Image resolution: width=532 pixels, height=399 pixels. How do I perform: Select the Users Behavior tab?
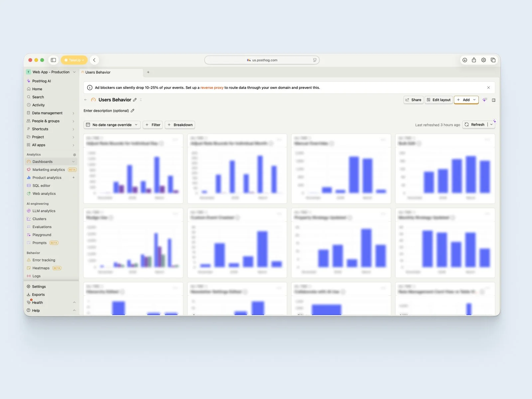click(x=111, y=72)
